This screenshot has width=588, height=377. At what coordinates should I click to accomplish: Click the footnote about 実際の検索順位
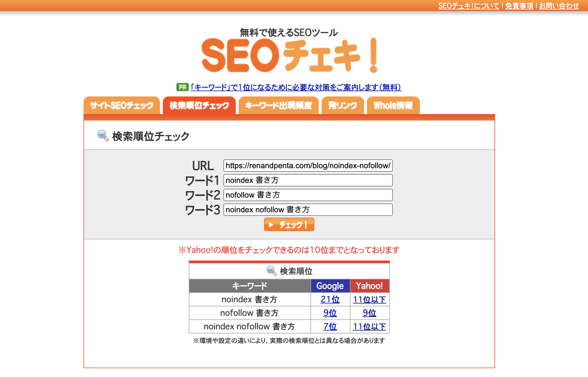289,341
